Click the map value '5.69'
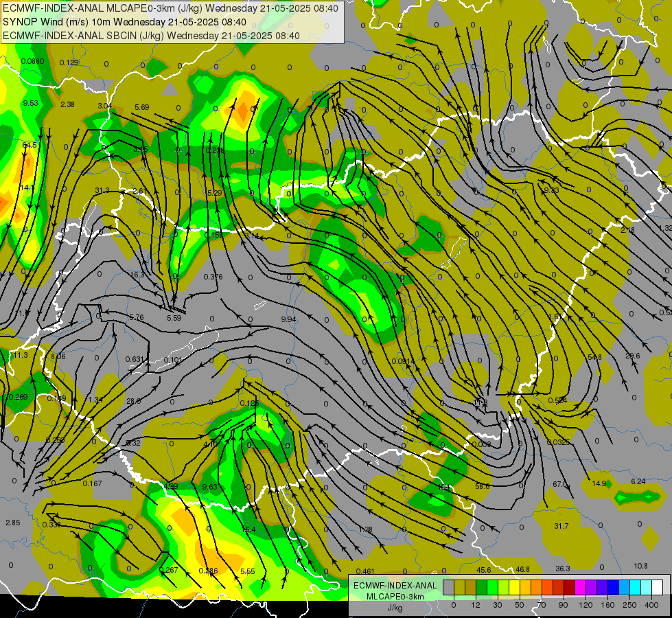The width and height of the screenshot is (672, 618). pyautogui.click(x=142, y=107)
